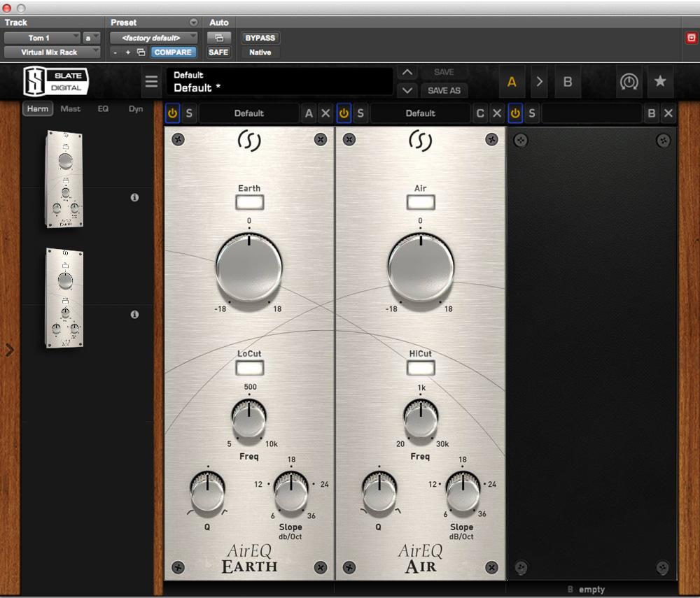Open the star favorites icon

click(660, 81)
